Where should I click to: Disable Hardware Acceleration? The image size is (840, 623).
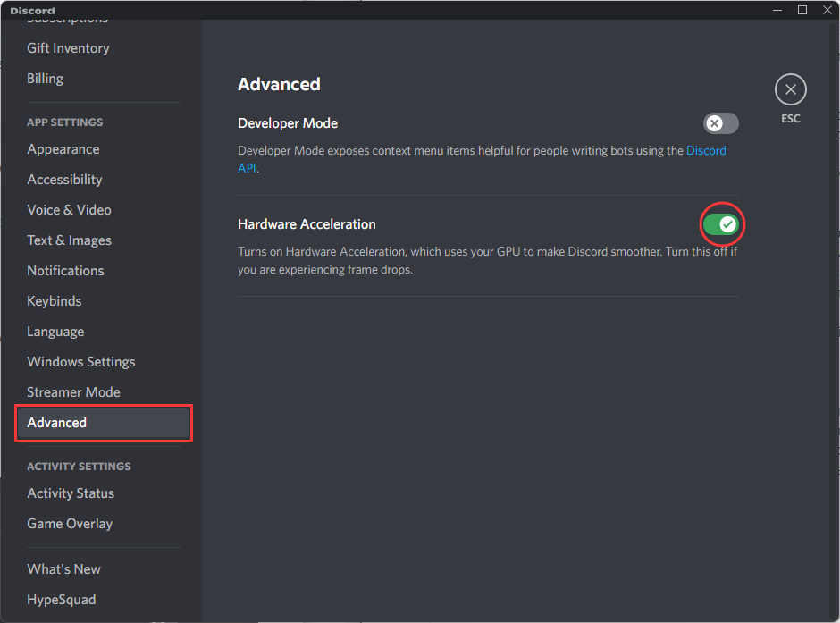(722, 224)
